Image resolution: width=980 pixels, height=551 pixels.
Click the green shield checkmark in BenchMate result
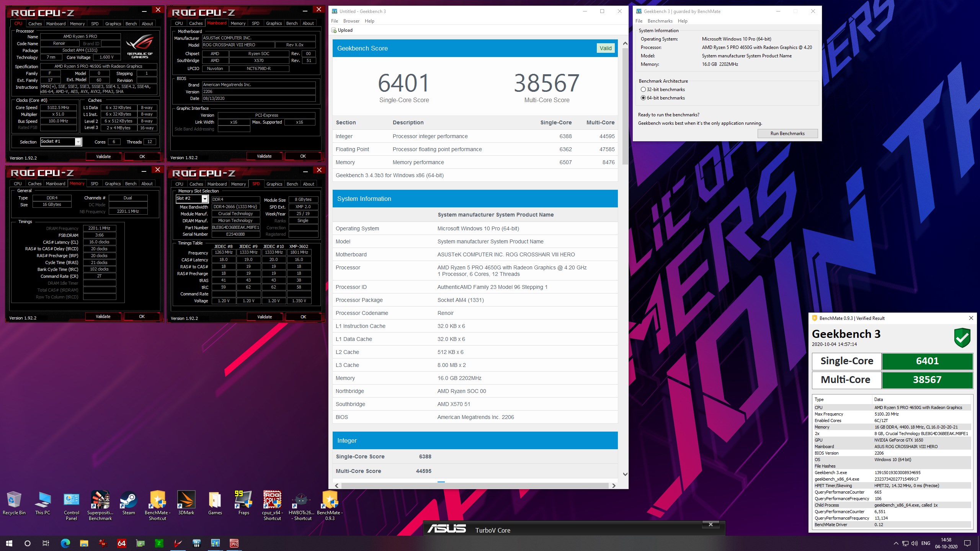962,337
